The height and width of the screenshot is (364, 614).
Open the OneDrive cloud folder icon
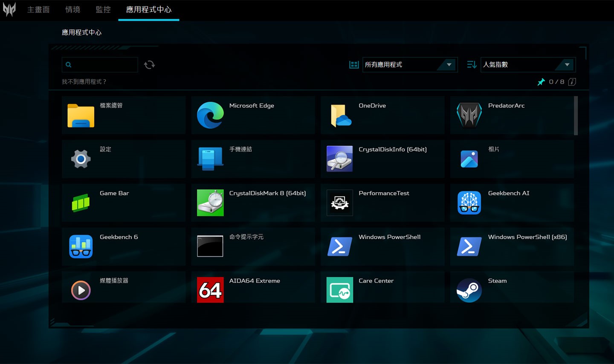tap(341, 116)
